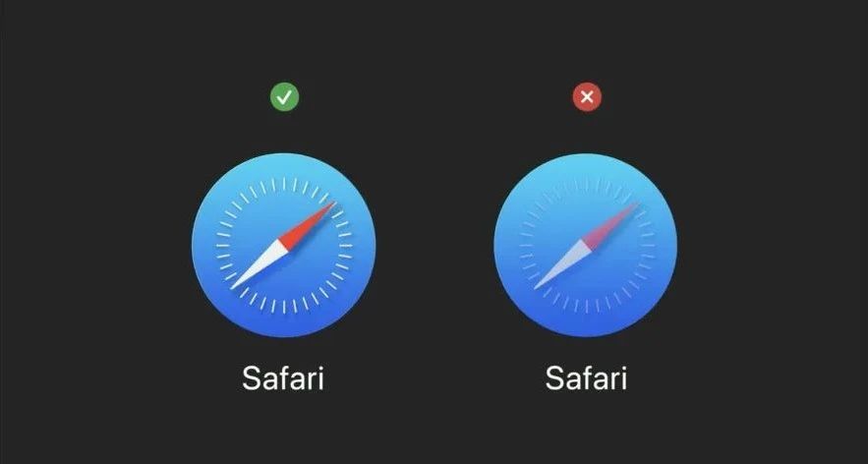Pick the deep blue lower rim of faded icon
868x464 pixels.
(586, 326)
